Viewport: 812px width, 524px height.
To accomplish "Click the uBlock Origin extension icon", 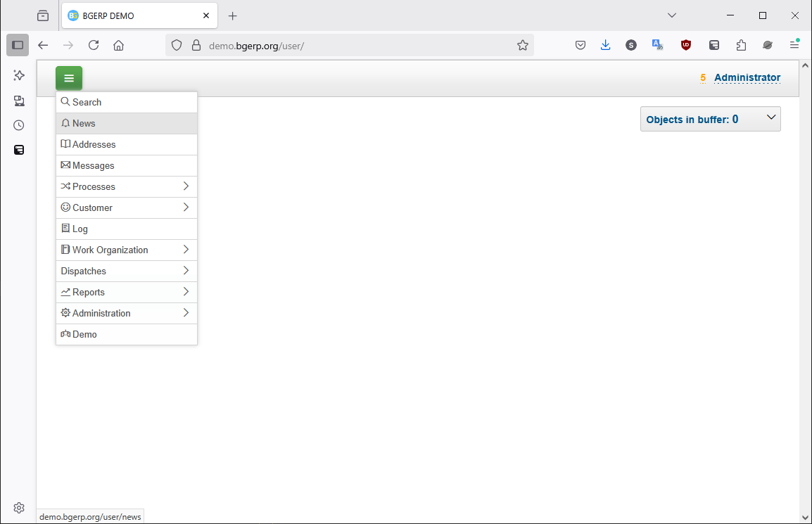I will [x=685, y=45].
